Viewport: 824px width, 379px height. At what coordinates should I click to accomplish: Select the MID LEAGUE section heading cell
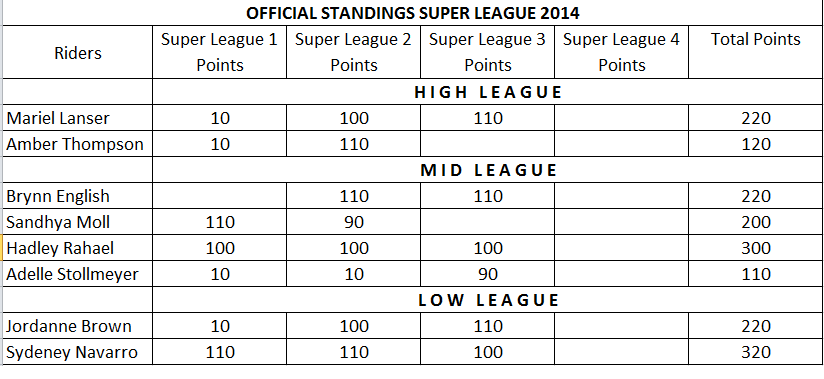(x=488, y=170)
